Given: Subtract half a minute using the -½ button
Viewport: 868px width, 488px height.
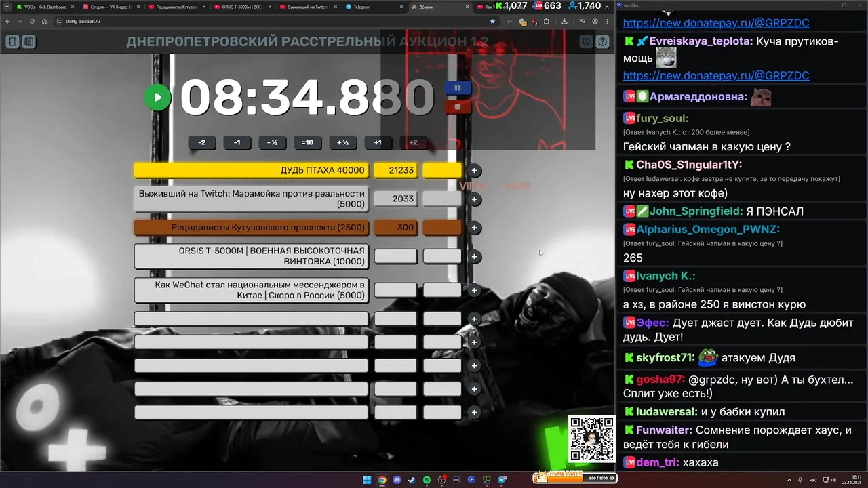Looking at the screenshot, I should click(x=272, y=142).
